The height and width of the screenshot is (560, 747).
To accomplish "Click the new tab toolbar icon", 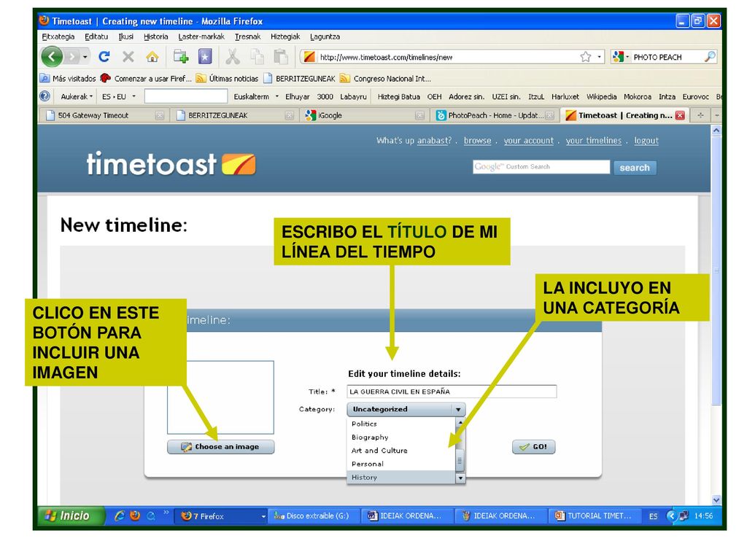I will pos(181,57).
